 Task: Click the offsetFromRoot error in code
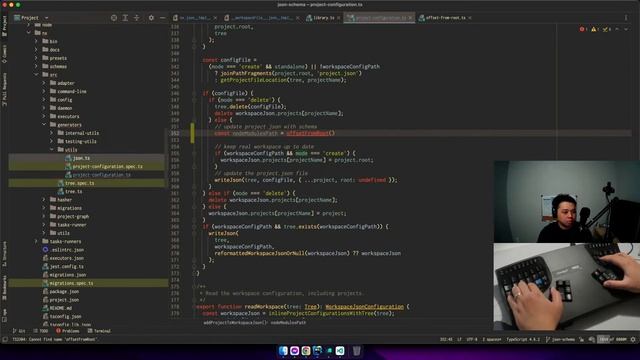(307, 133)
